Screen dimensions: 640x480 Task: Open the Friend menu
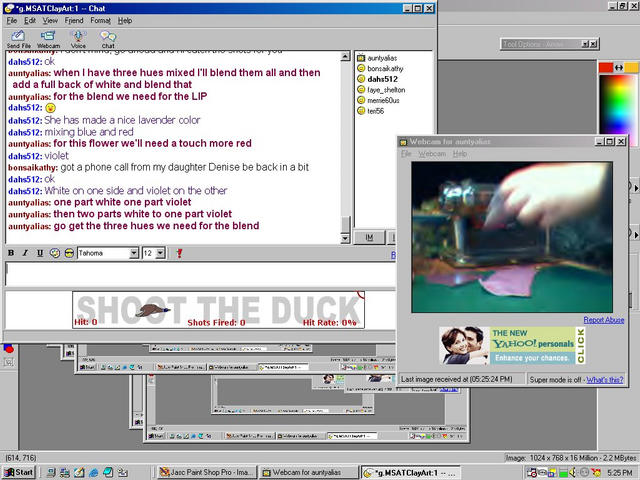click(x=74, y=20)
